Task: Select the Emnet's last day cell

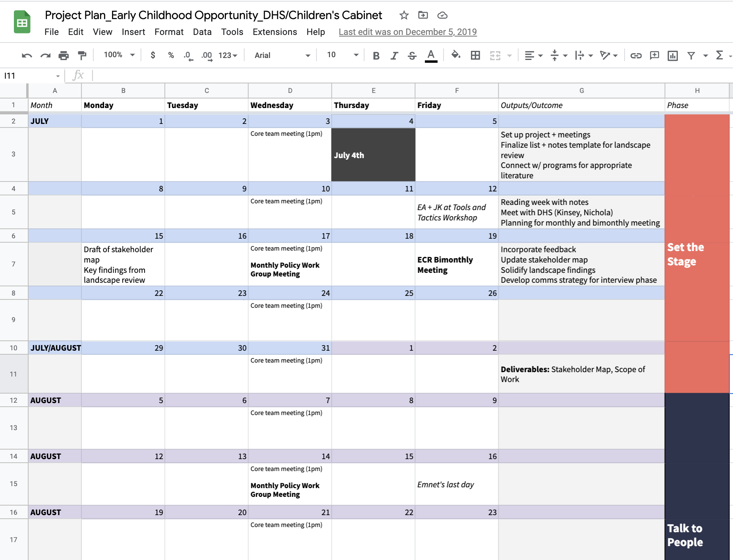Action: [x=457, y=484]
